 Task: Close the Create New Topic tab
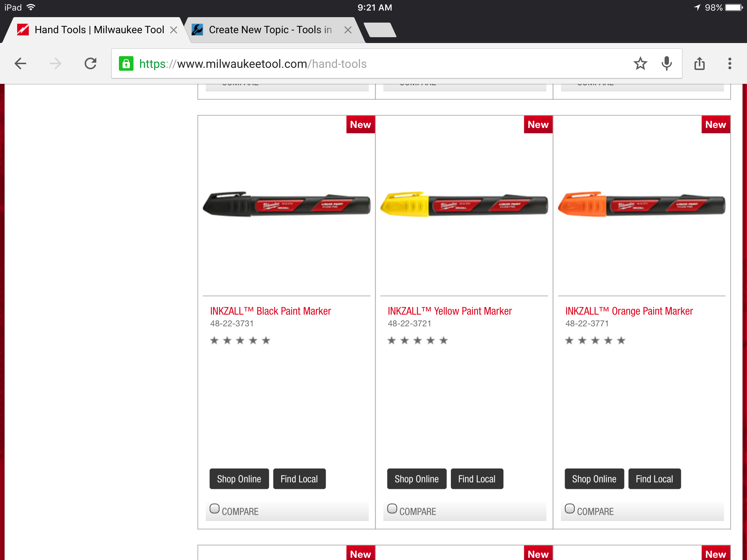pyautogui.click(x=348, y=30)
